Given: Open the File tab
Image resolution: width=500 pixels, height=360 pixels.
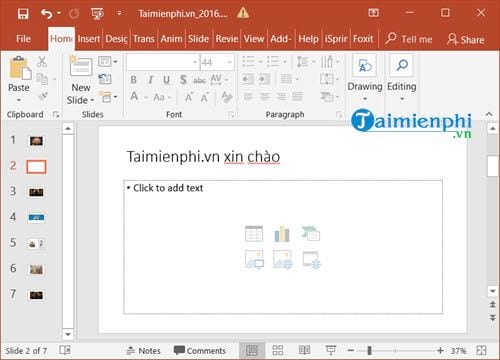Looking at the screenshot, I should point(23,39).
